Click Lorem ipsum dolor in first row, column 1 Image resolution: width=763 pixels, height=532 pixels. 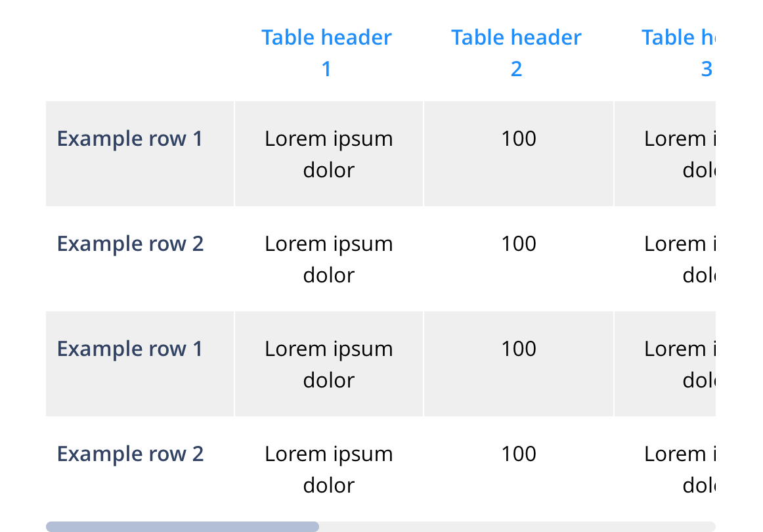click(328, 154)
